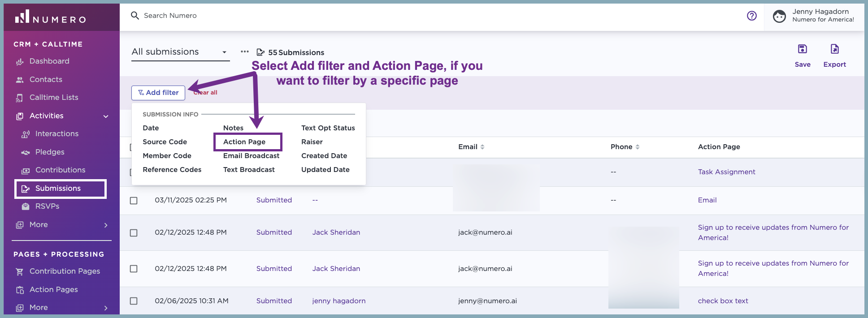
Task: Select Member Code filter option
Action: point(167,156)
